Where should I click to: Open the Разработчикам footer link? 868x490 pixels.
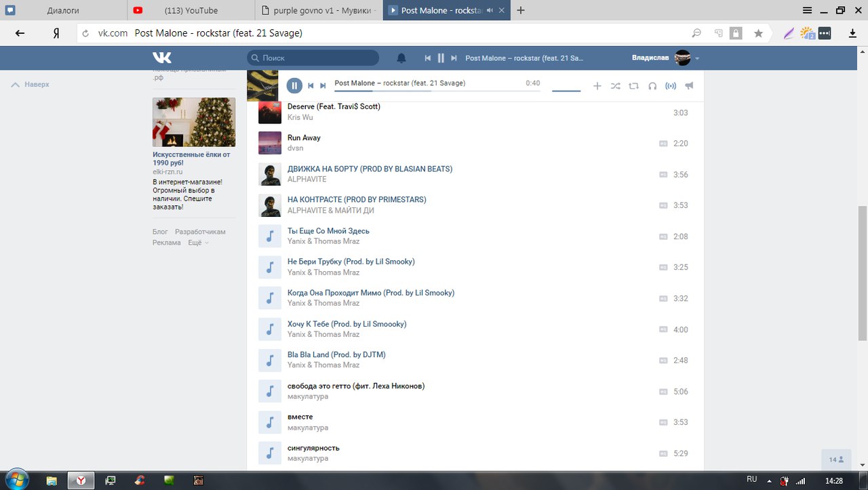coord(200,232)
